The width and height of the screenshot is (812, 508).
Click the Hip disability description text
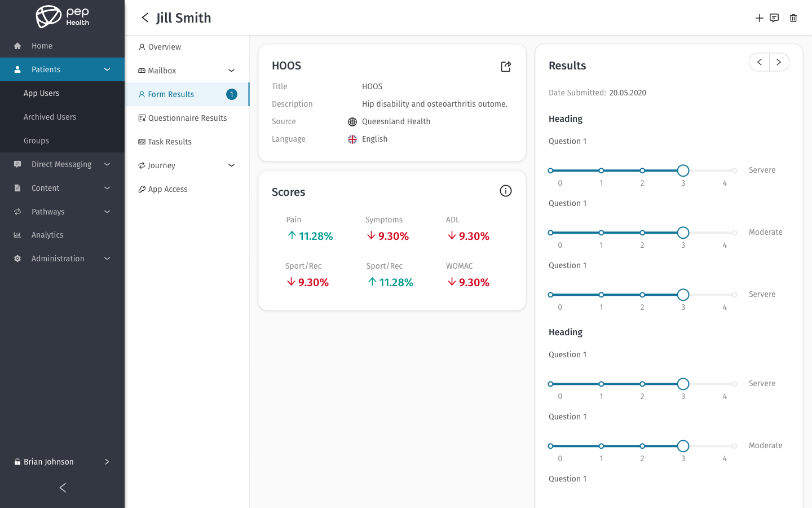(x=435, y=104)
